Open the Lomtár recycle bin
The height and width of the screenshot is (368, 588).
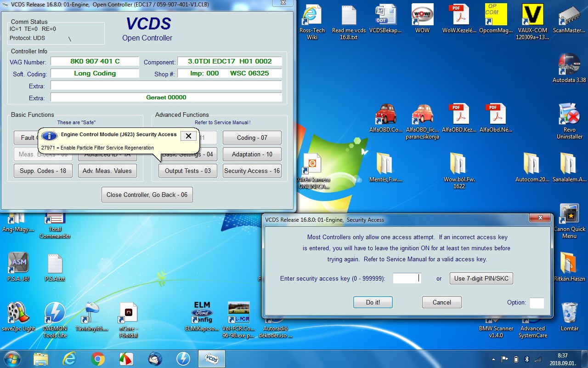pyautogui.click(x=569, y=316)
